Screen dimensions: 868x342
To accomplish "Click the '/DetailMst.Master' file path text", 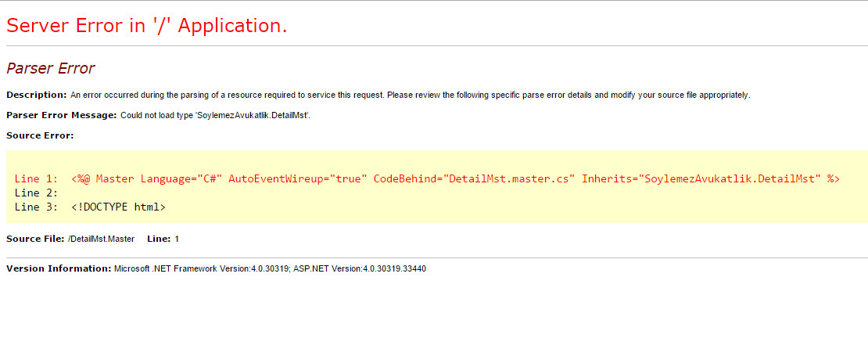I will (x=102, y=239).
